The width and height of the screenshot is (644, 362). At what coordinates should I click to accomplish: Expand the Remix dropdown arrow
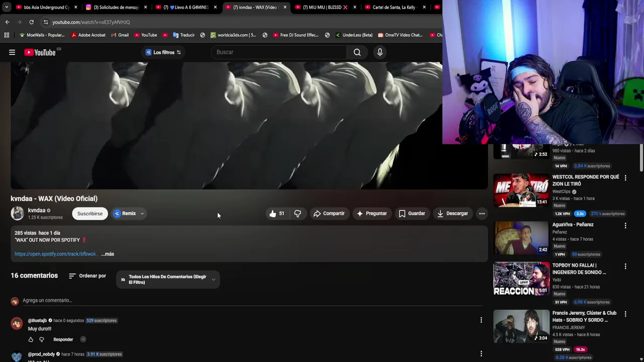pyautogui.click(x=142, y=214)
